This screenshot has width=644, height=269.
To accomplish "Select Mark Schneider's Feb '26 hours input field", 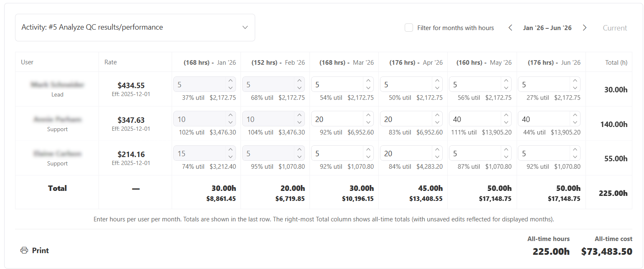I will [269, 84].
